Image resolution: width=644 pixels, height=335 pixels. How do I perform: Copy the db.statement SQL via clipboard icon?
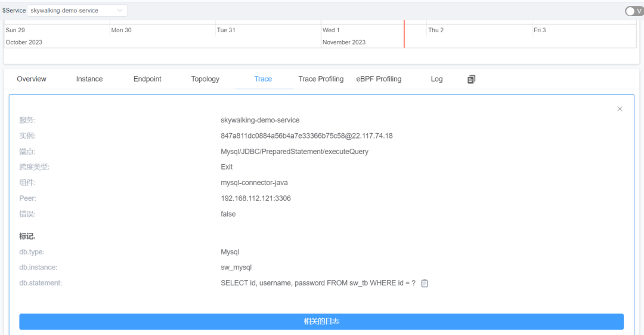pyautogui.click(x=425, y=283)
